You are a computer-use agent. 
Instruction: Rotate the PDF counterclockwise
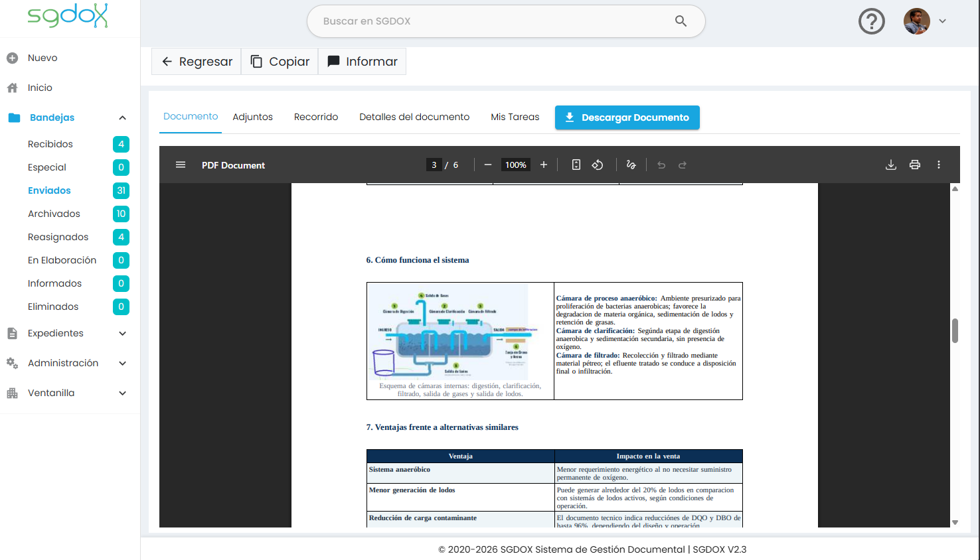[598, 165]
